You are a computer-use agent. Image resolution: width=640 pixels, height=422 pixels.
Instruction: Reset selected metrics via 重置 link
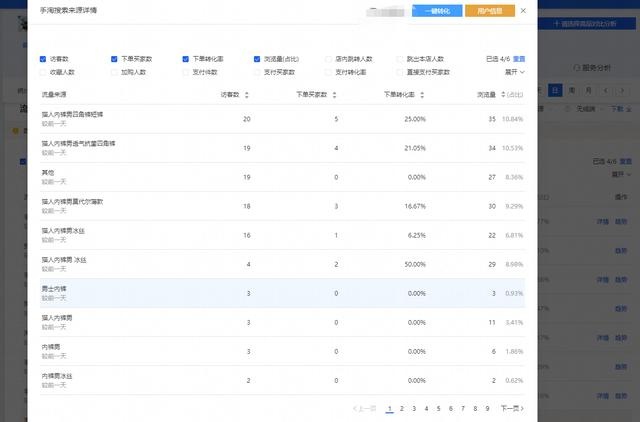tap(519, 59)
